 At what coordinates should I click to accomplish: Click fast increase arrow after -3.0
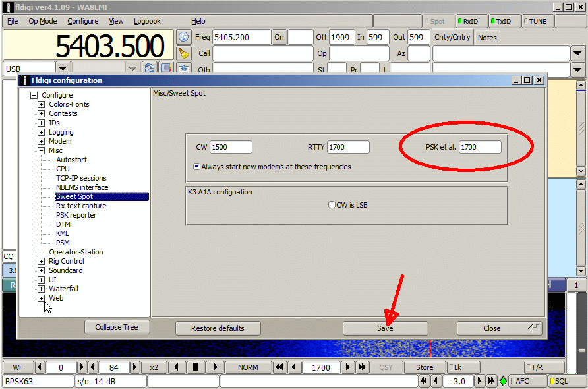491,382
